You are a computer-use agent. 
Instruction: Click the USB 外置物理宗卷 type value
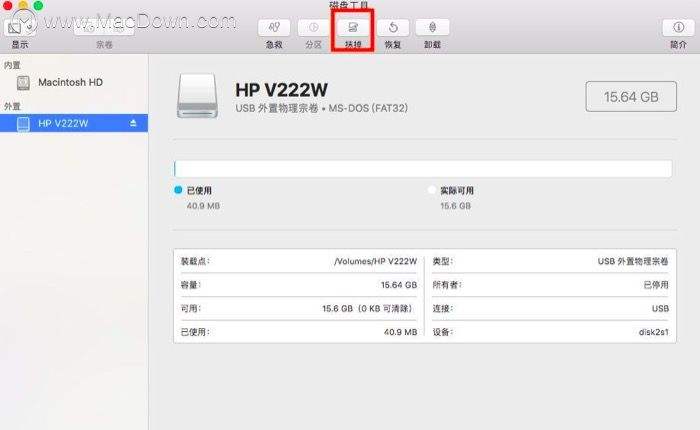coord(633,261)
